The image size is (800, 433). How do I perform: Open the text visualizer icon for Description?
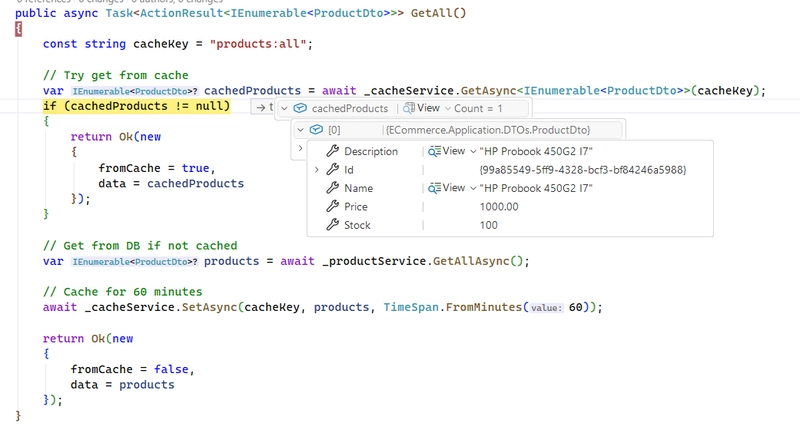coord(434,151)
